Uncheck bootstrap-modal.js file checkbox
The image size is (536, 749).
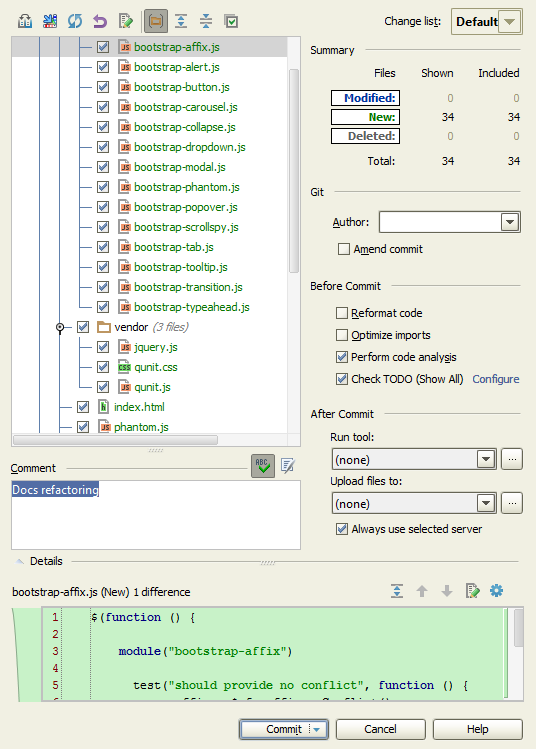103,167
